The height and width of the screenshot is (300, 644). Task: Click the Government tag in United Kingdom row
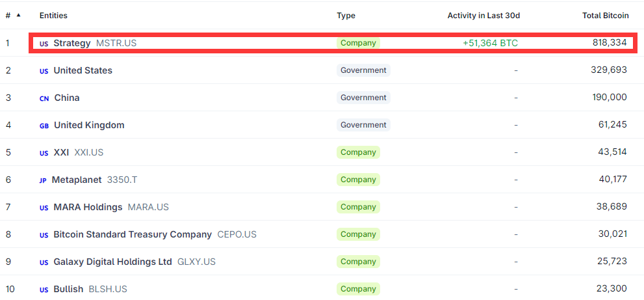(x=363, y=125)
